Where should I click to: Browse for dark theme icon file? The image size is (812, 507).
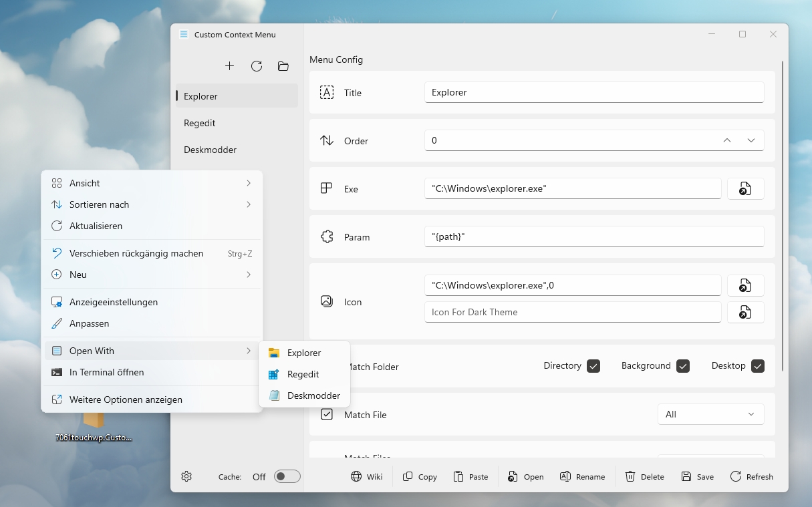(x=745, y=312)
